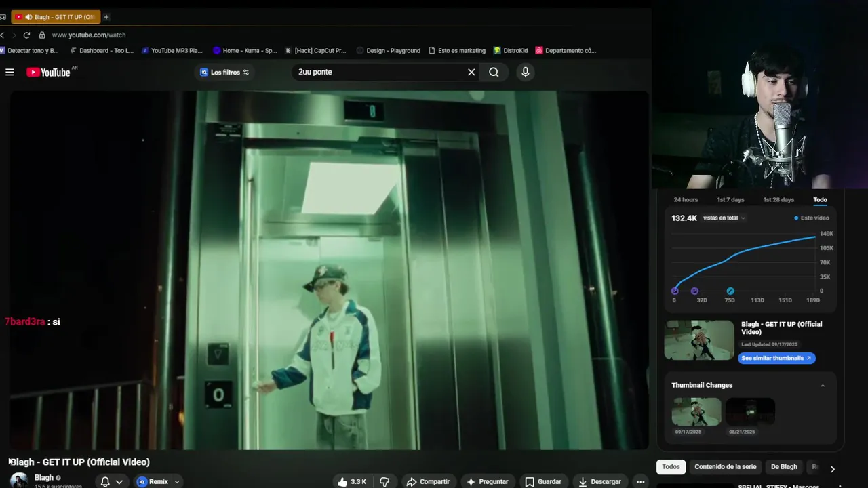The width and height of the screenshot is (868, 488).
Task: Click the Remix button
Action: 153,482
